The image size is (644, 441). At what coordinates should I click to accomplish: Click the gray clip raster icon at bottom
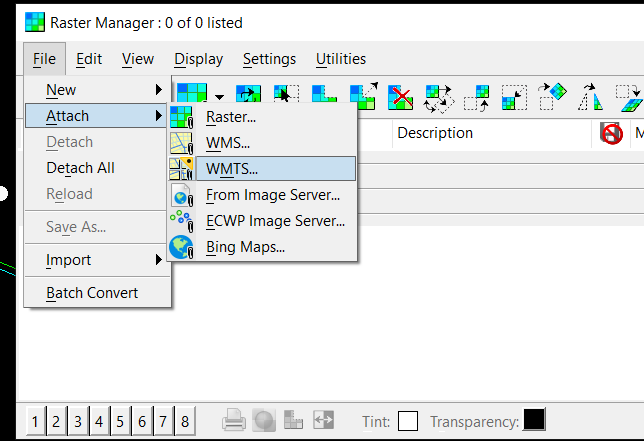[x=293, y=420]
